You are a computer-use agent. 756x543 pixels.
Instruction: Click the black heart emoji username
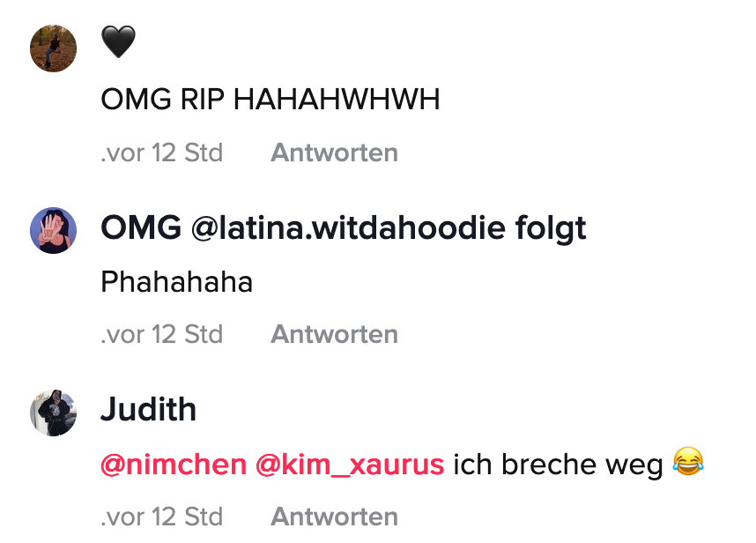pyautogui.click(x=118, y=42)
